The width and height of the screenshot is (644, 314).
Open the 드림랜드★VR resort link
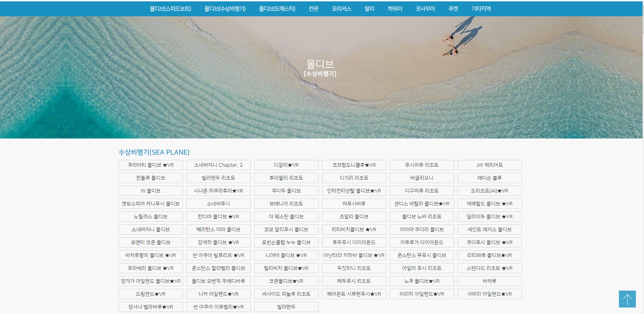(150, 294)
